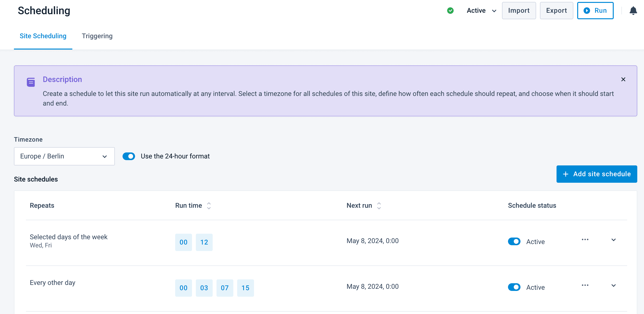Click the 07 run time chip
Viewport: 644px width, 314px height.
pos(224,288)
